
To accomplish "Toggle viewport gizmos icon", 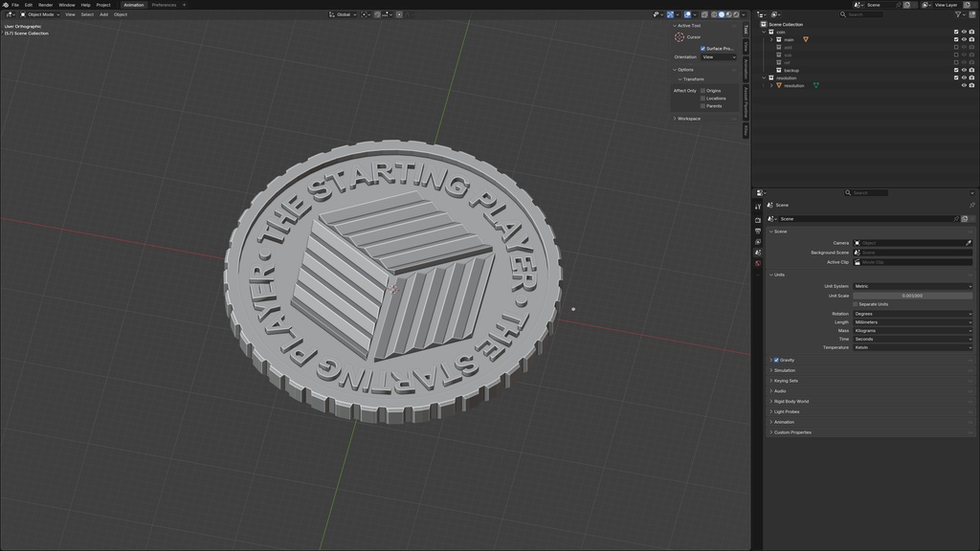I will click(x=670, y=14).
